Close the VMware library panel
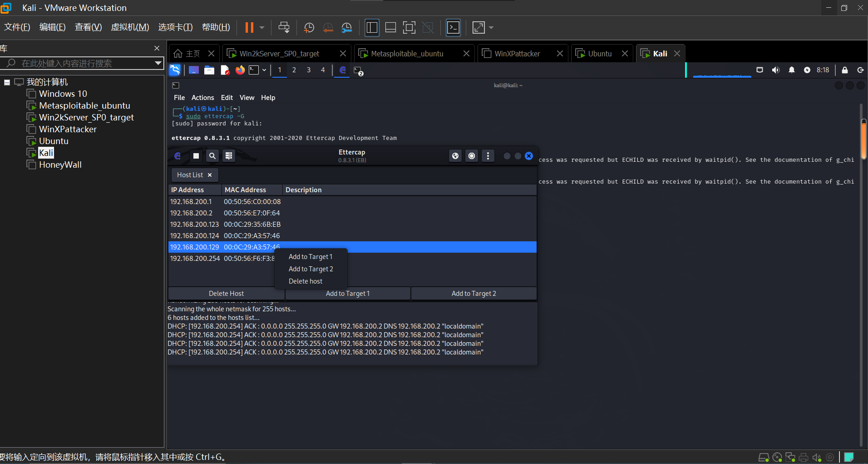The width and height of the screenshot is (868, 464). pos(157,48)
